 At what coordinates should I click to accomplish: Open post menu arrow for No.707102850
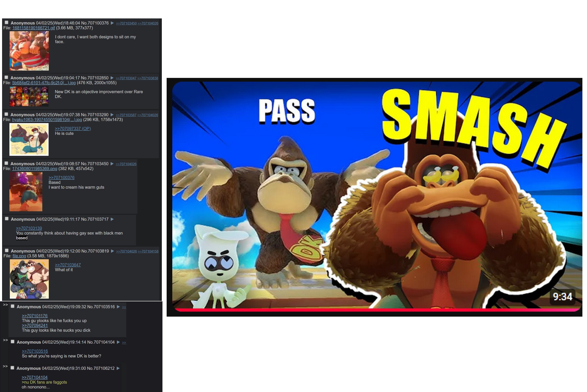pyautogui.click(x=112, y=78)
